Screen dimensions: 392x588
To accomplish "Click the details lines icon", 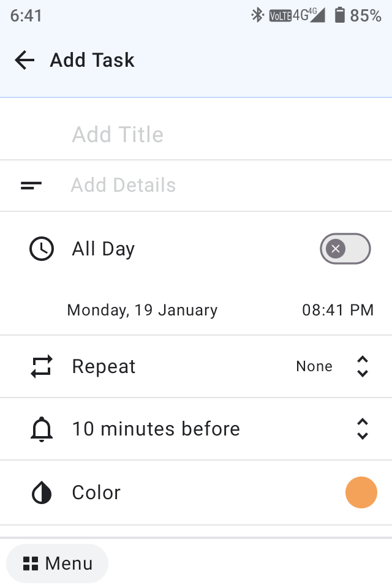I will click(x=31, y=185).
